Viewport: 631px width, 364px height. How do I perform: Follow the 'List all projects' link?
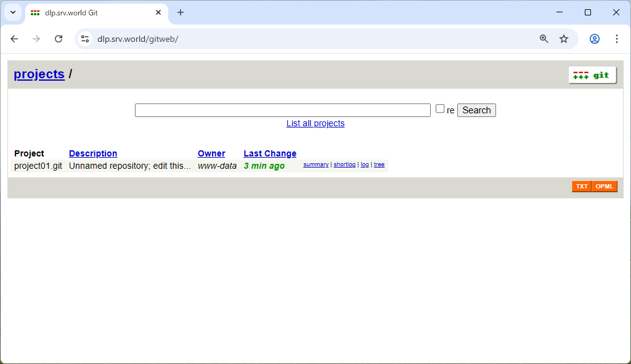315,123
